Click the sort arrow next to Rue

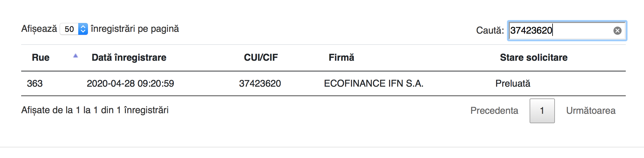(x=76, y=56)
